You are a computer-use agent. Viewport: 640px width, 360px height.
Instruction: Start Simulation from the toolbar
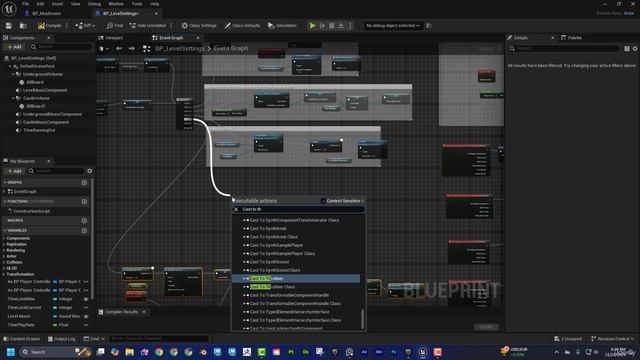coord(282,26)
